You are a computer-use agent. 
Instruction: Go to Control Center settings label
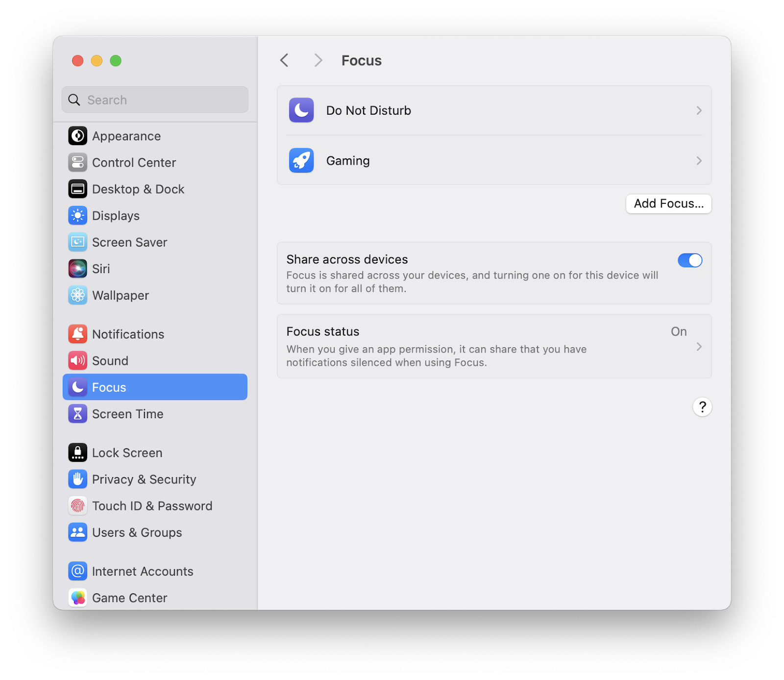pos(134,163)
